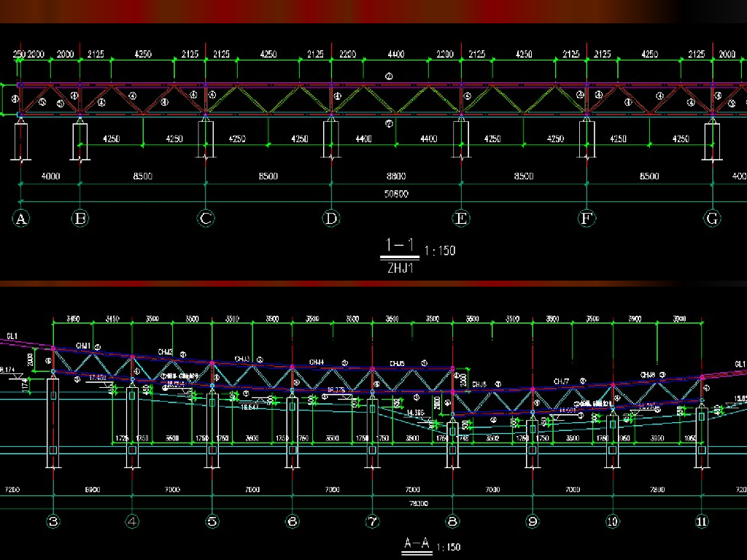Click the 1:150 scale next to 1-1
747x560 pixels.
(x=439, y=251)
